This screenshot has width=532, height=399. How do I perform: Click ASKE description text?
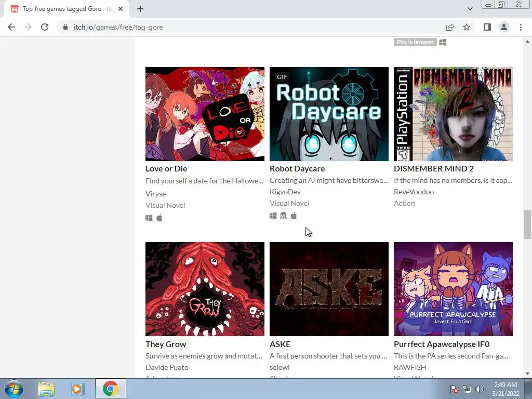(328, 356)
